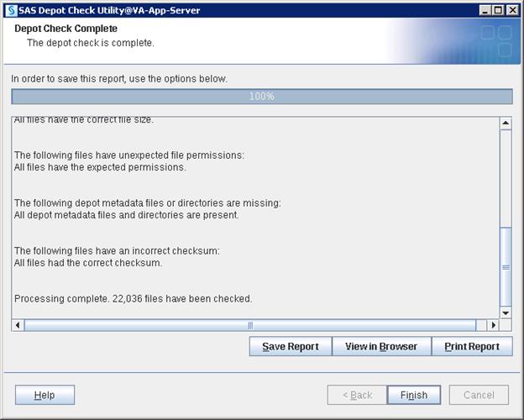Click 'The following files have an incorrect checksum:' line

(x=117, y=251)
